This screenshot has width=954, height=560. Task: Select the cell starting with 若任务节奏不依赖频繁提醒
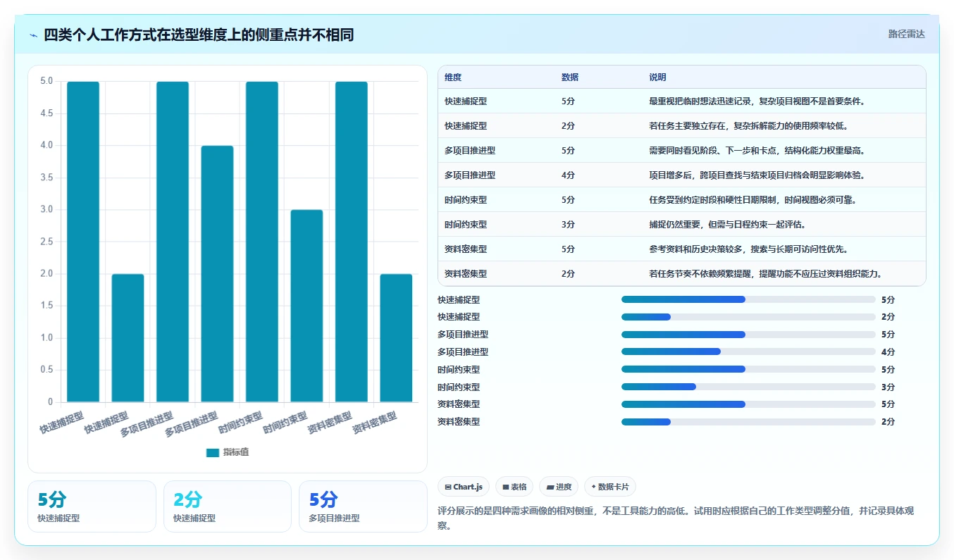pyautogui.click(x=783, y=273)
